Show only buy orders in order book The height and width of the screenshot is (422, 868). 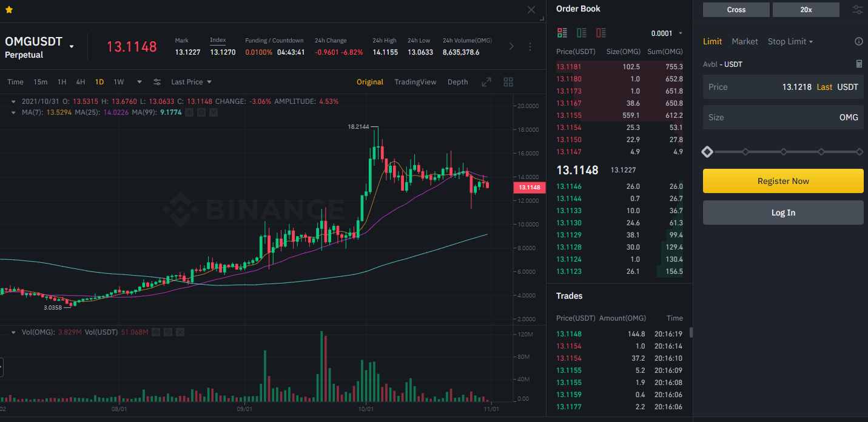pos(582,33)
